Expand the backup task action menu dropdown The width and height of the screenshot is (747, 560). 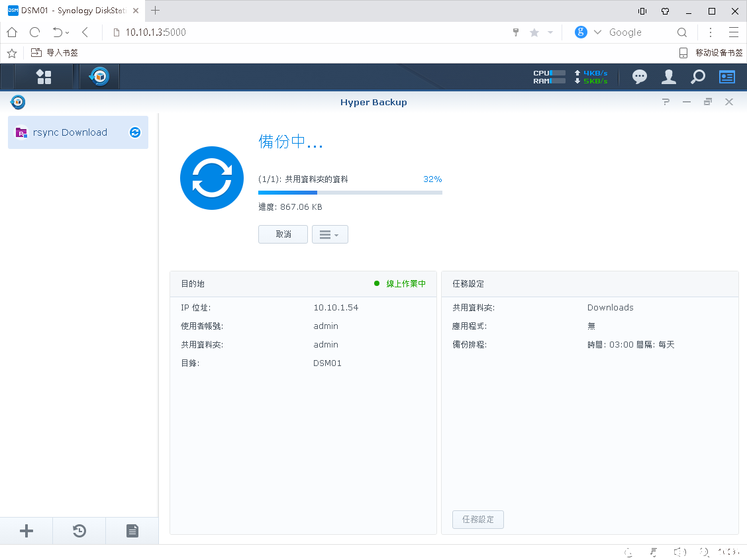330,234
